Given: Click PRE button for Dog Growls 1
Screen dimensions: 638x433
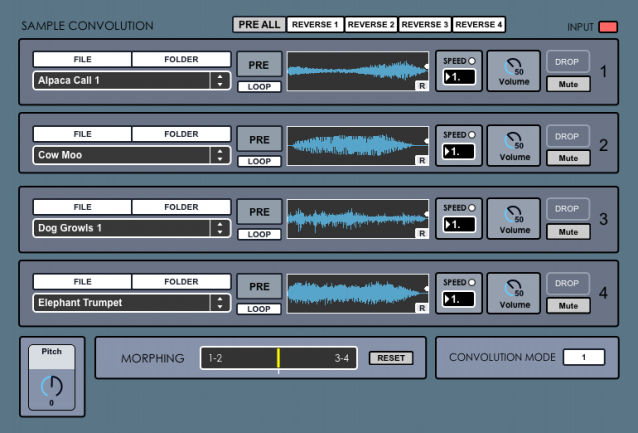Looking at the screenshot, I should click(x=259, y=212).
